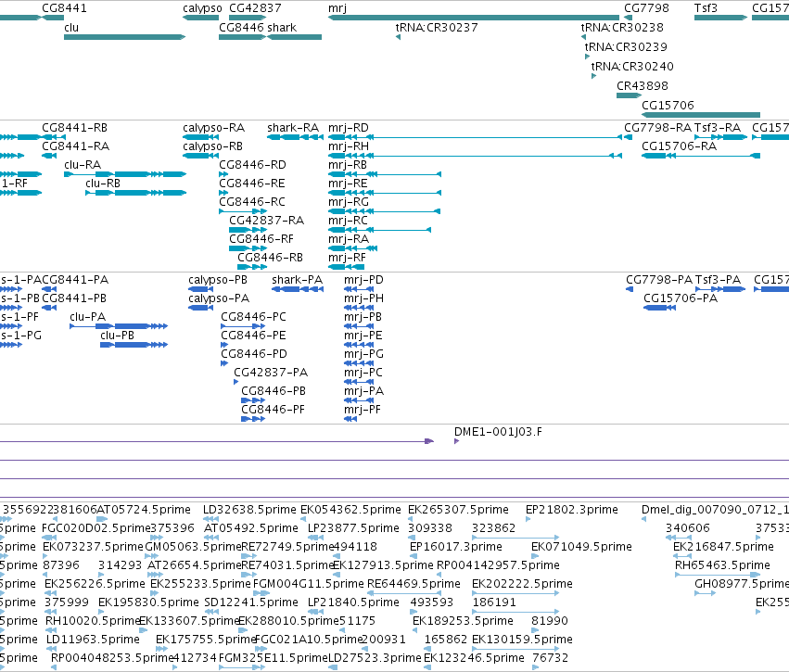
Task: Click the mrj-RG transcript label
Action: pyautogui.click(x=349, y=202)
